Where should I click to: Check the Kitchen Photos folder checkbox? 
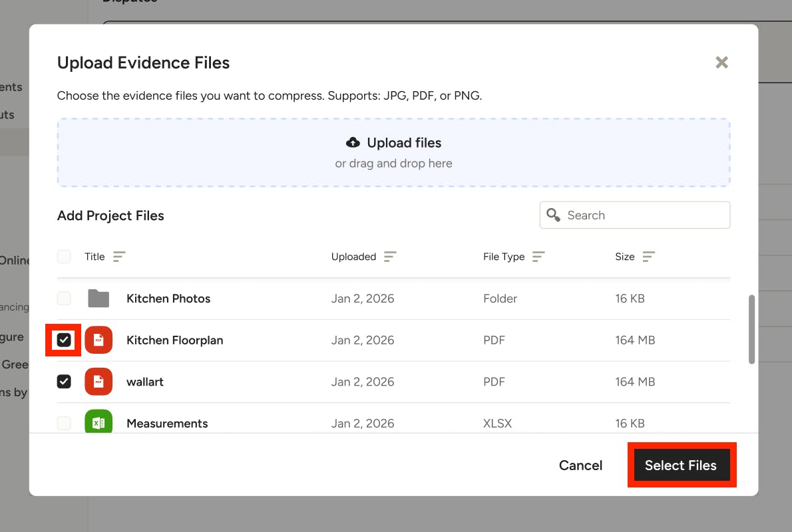tap(64, 299)
